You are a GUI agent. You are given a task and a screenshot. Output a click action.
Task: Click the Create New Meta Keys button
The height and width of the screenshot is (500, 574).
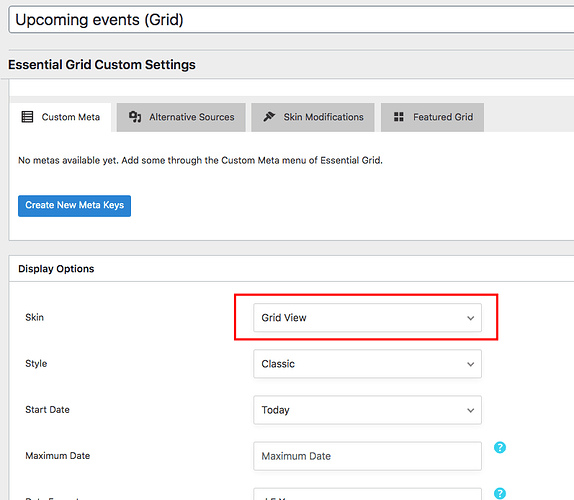point(74,206)
